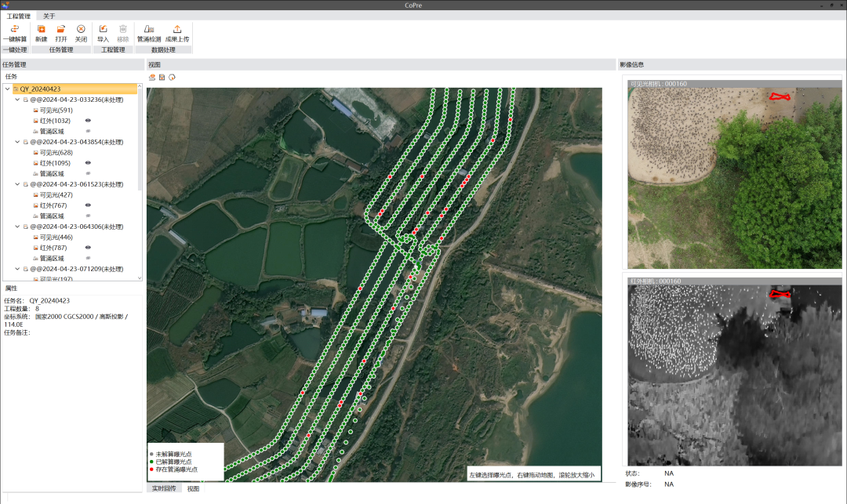The width and height of the screenshot is (847, 504).
Task: Select 管涵区域 under 043854 project
Action: click(x=52, y=174)
